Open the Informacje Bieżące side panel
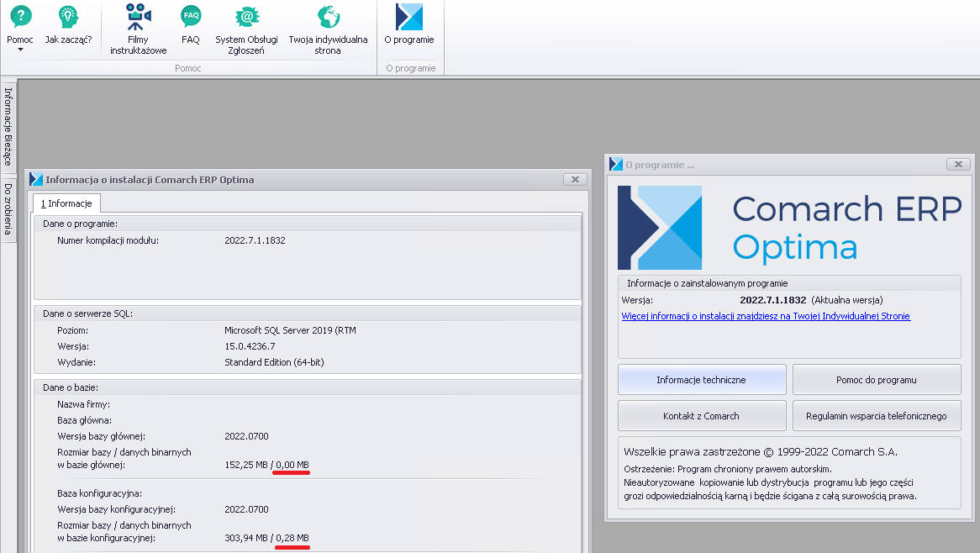This screenshot has height=553, width=980. pos(8,126)
